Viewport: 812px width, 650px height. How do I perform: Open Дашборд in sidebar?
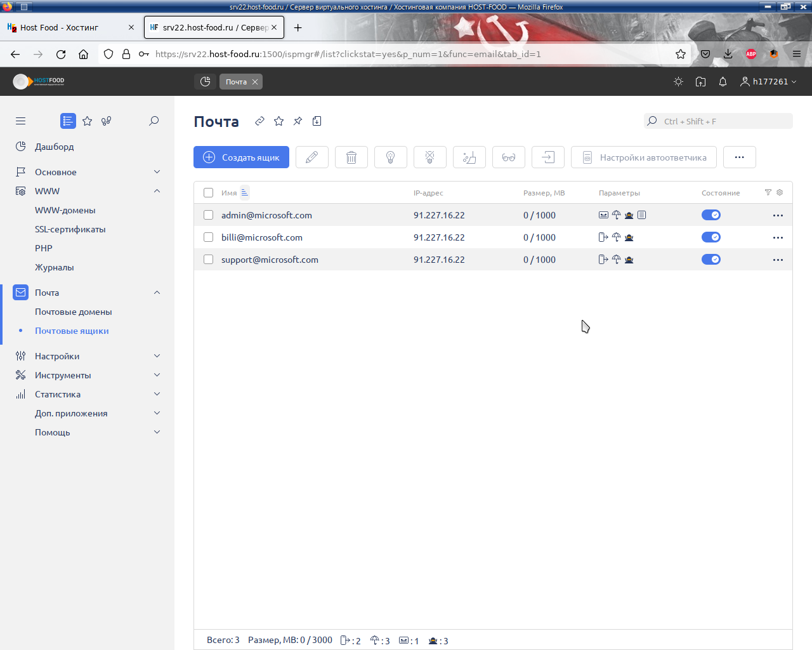pyautogui.click(x=54, y=147)
